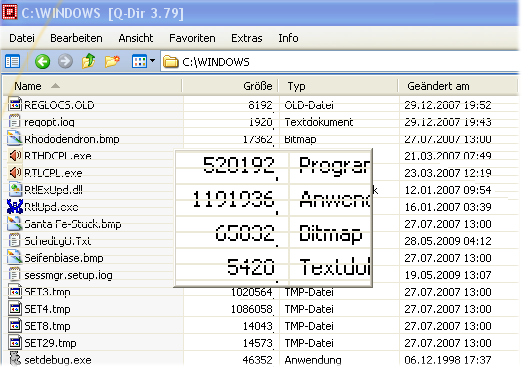
Task: Open the Bearbeiten menu
Action: pyautogui.click(x=76, y=38)
